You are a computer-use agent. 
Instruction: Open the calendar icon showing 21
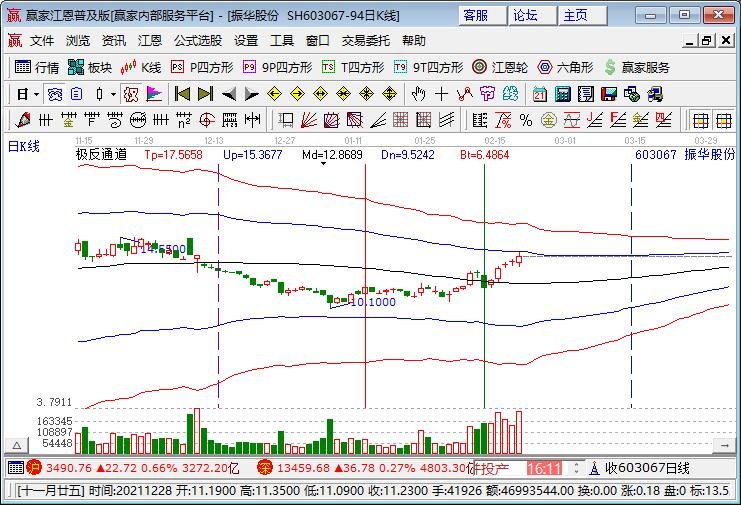[539, 94]
